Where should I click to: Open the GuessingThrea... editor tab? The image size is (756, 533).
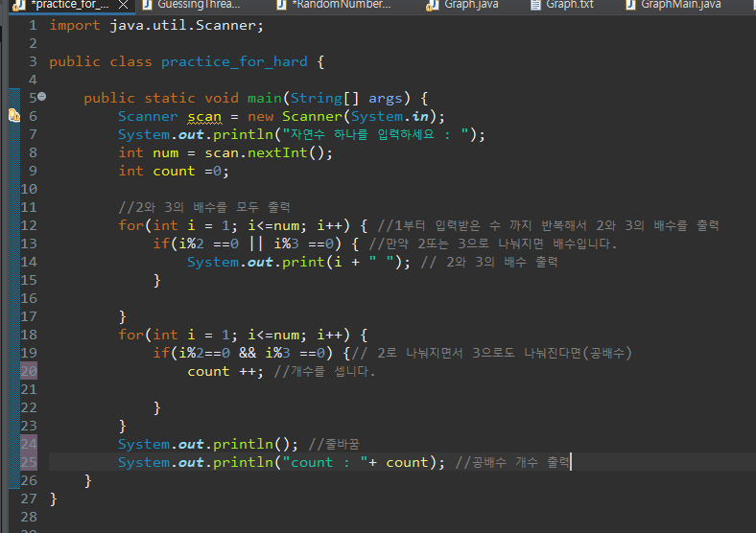(199, 5)
